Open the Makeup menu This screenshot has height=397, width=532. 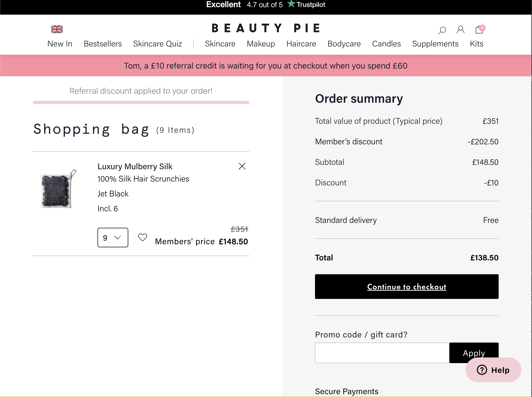(261, 44)
